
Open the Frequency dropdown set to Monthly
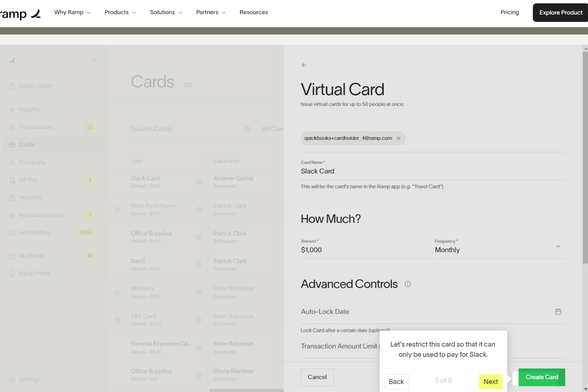(500, 247)
